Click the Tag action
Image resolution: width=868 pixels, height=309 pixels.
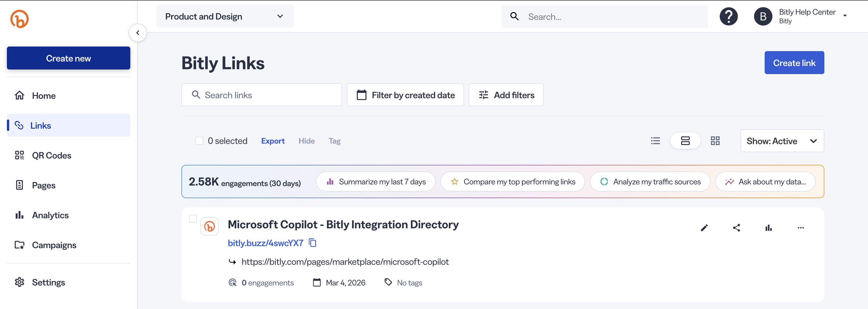coord(335,141)
